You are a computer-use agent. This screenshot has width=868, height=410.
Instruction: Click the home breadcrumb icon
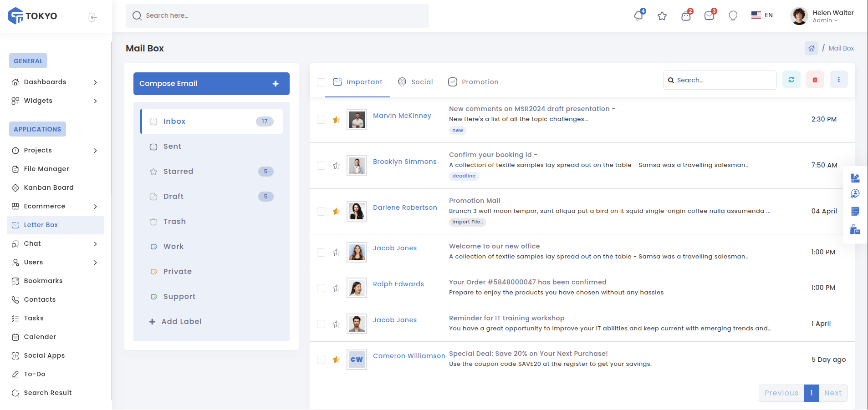(812, 48)
